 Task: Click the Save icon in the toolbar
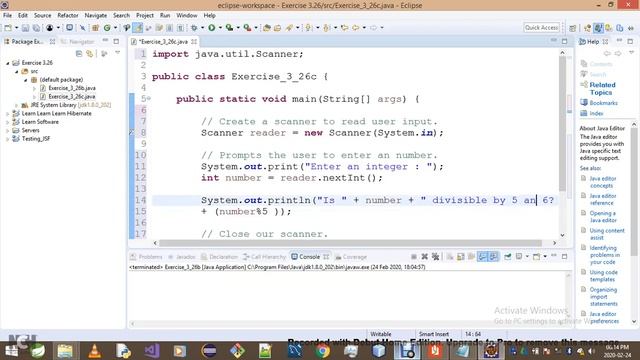coord(25,28)
